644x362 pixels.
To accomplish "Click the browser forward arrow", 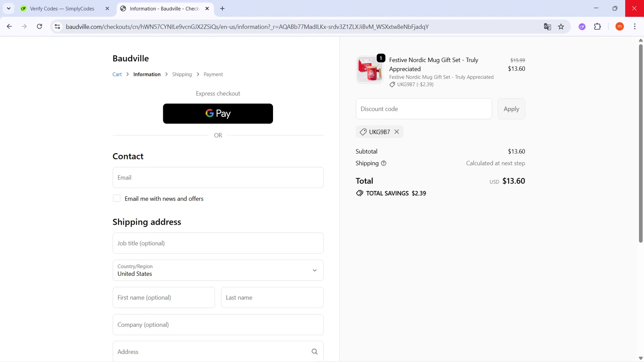I will tap(24, 27).
